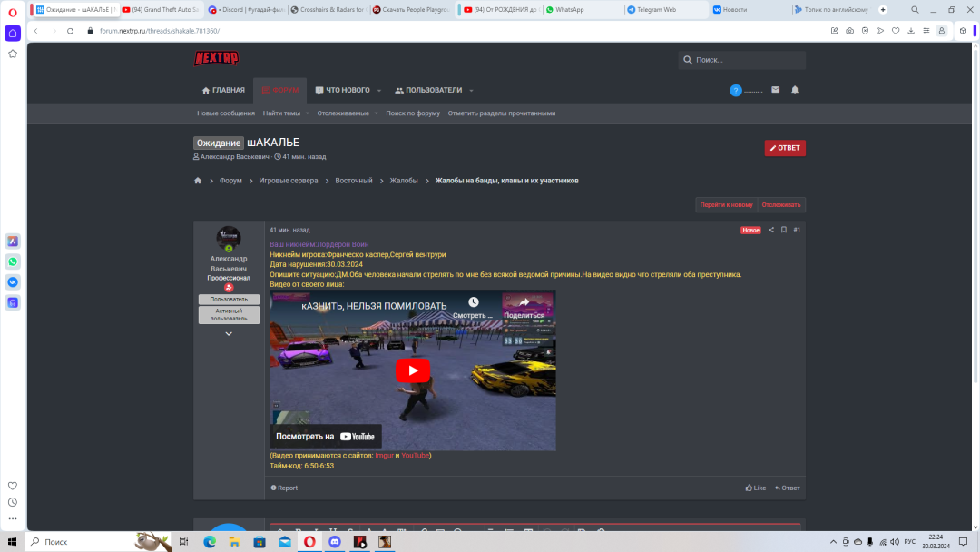Viewport: 980px width, 552px height.
Task: Open VK from the Opera sidebar
Action: (x=13, y=282)
